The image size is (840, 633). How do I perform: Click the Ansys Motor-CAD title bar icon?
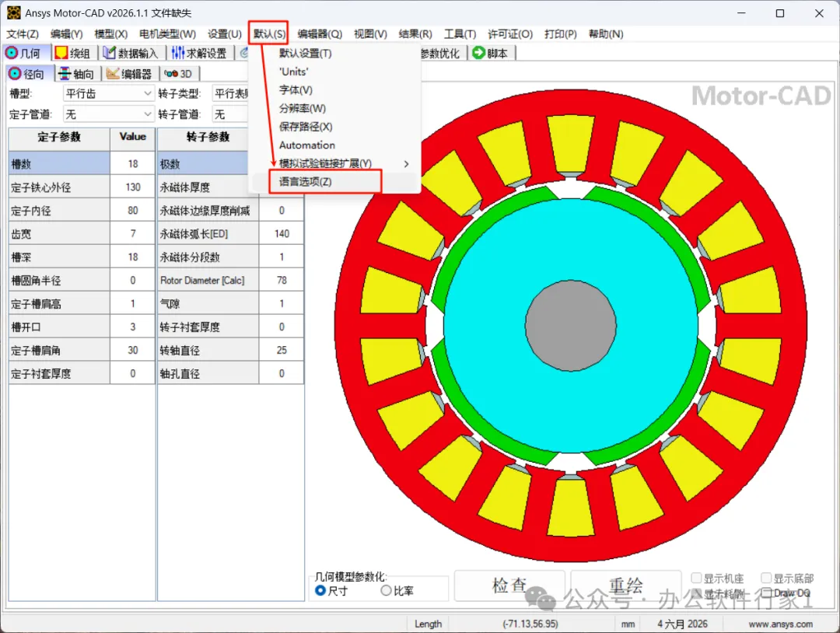tap(13, 13)
